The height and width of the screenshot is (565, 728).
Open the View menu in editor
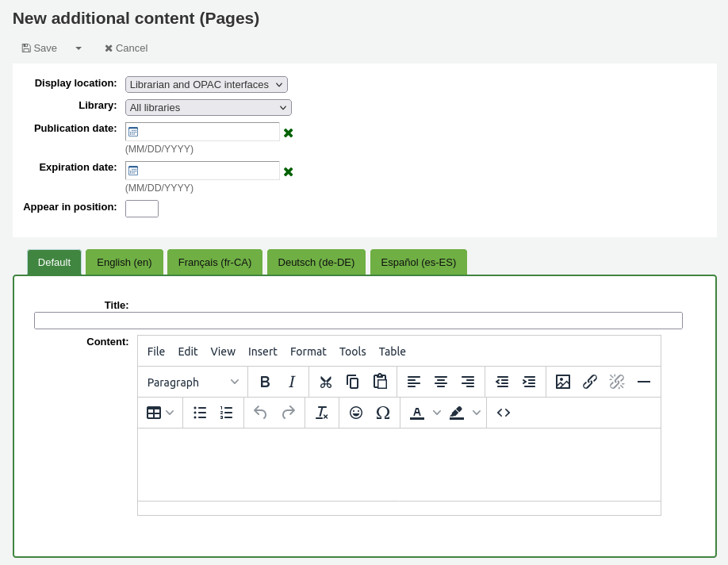[x=223, y=352]
